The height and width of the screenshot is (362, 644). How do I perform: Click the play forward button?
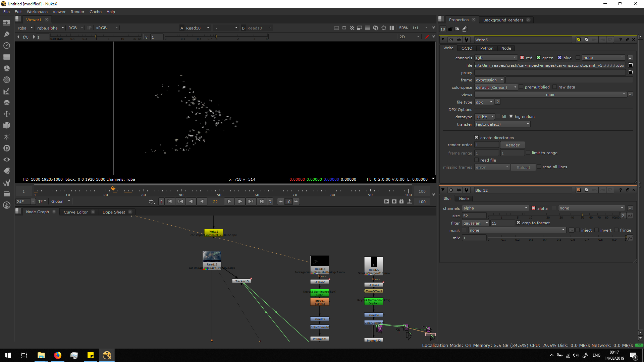click(x=229, y=201)
